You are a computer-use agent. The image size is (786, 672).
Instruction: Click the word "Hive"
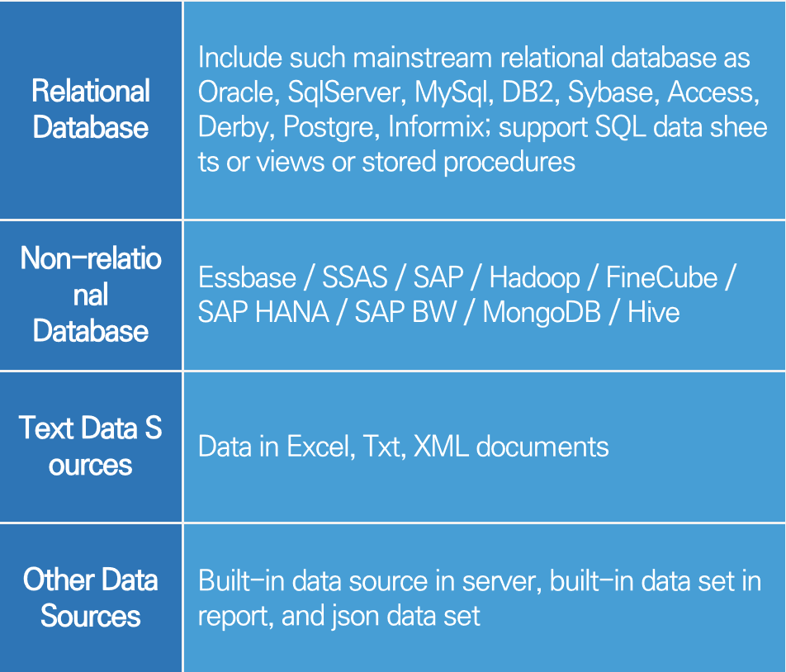pos(653,312)
